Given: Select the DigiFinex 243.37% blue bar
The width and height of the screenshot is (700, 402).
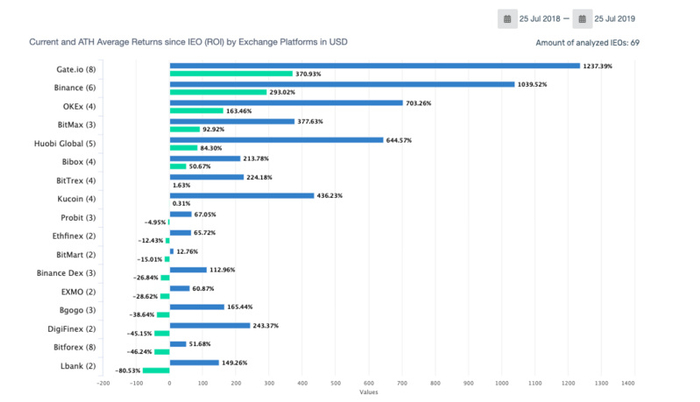Looking at the screenshot, I should (210, 326).
